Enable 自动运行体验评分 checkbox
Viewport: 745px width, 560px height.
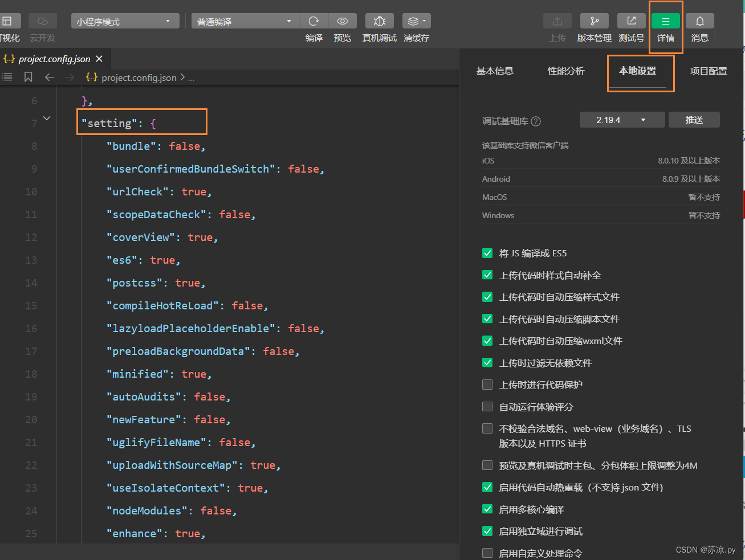(487, 407)
